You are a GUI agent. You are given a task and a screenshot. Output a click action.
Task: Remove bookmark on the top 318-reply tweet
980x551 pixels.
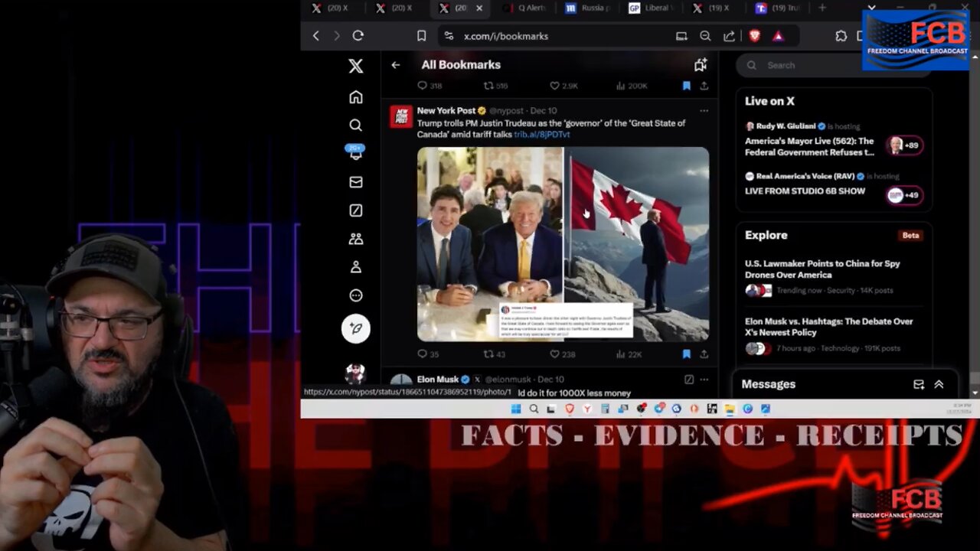click(686, 86)
